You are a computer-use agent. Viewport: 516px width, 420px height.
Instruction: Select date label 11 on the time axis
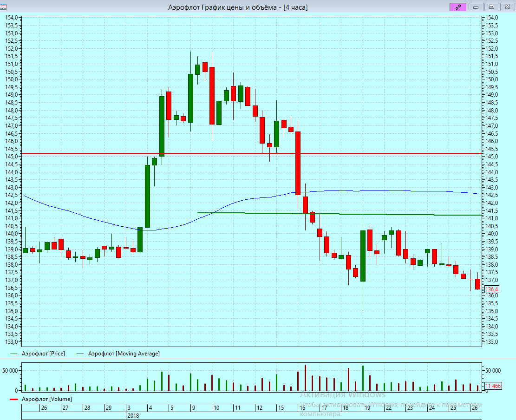[238, 408]
